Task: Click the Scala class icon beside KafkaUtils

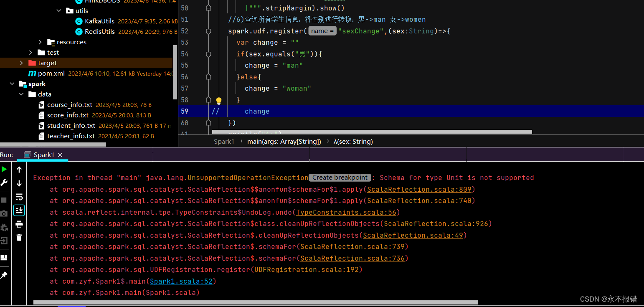Action: click(x=79, y=21)
